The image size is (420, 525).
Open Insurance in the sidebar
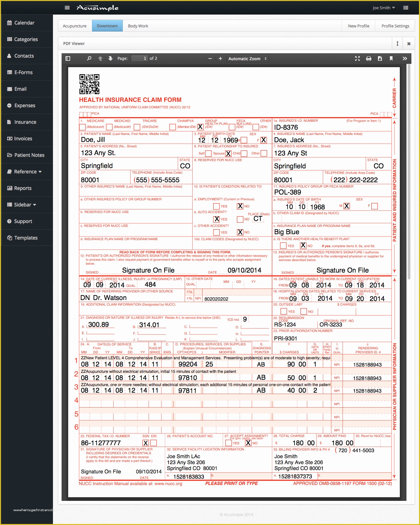point(27,122)
